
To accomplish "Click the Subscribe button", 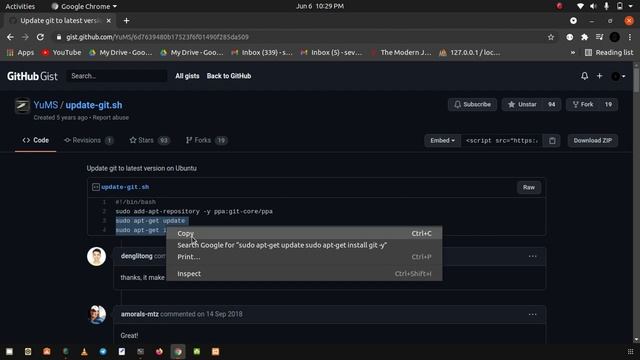I will [472, 104].
